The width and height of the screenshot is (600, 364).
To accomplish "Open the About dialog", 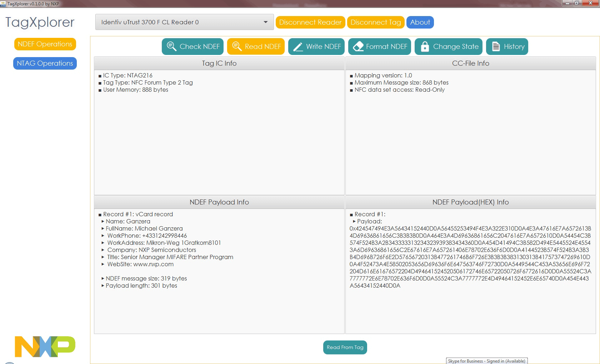I will [x=420, y=22].
